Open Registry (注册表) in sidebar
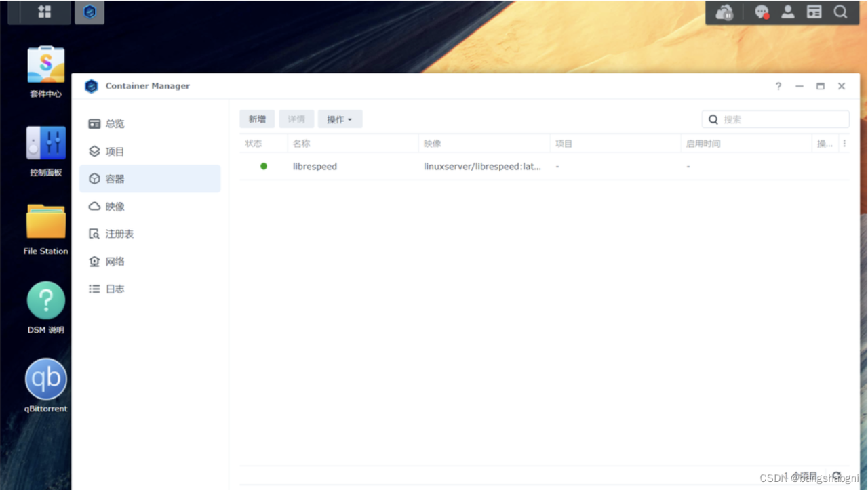The image size is (868, 490). (150, 234)
